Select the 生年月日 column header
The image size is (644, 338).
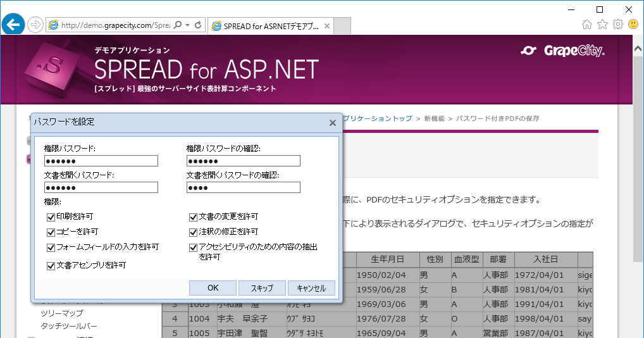click(388, 259)
